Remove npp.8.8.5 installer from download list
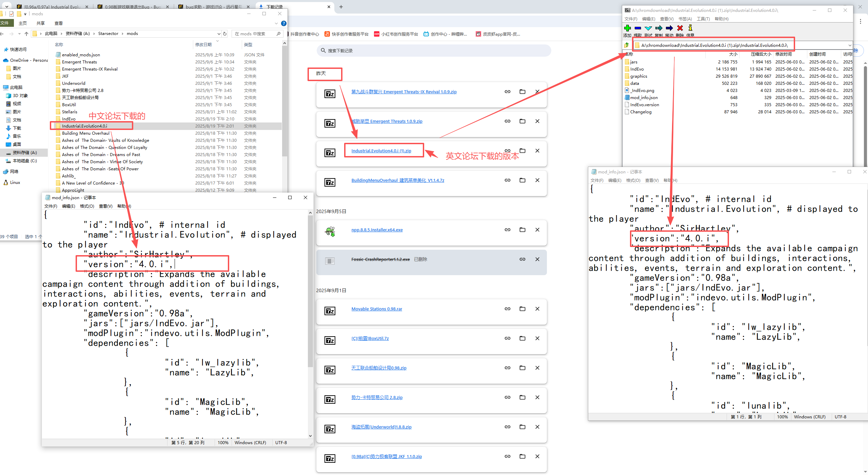Viewport: 868px width, 475px height. pyautogui.click(x=537, y=230)
